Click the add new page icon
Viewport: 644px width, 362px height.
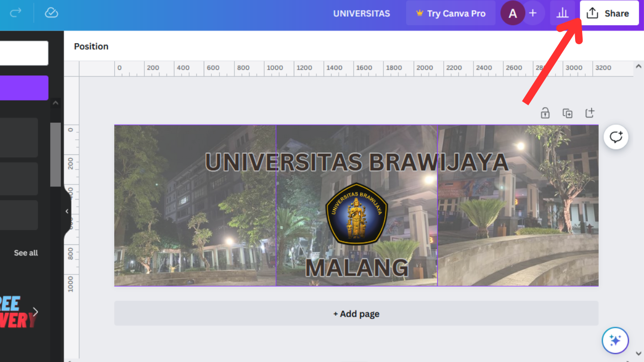pyautogui.click(x=590, y=113)
